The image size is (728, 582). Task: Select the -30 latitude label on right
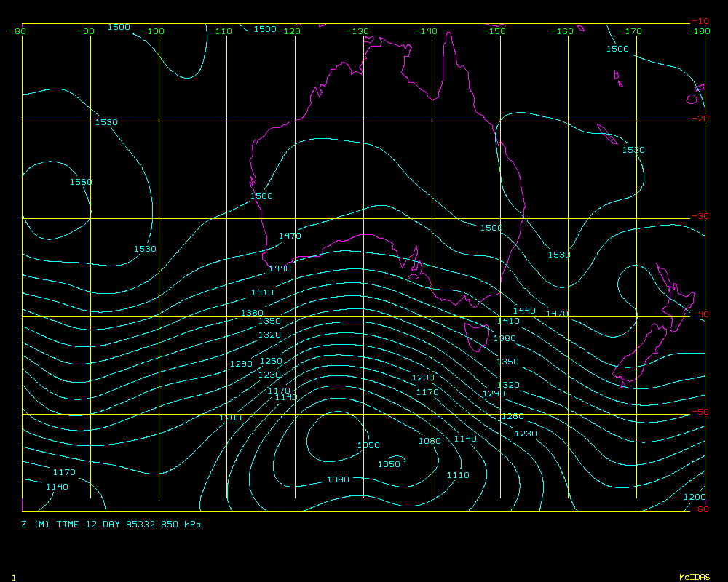pos(699,217)
